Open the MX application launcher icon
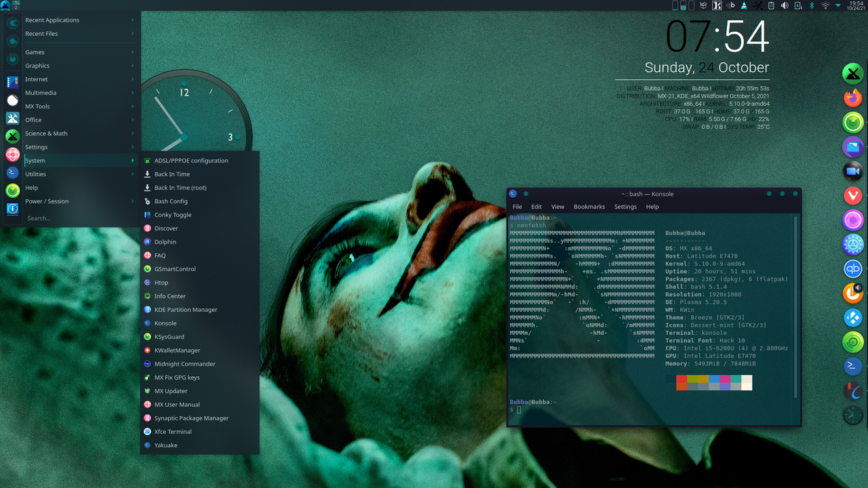Viewport: 868px width, 488px height. (5, 5)
